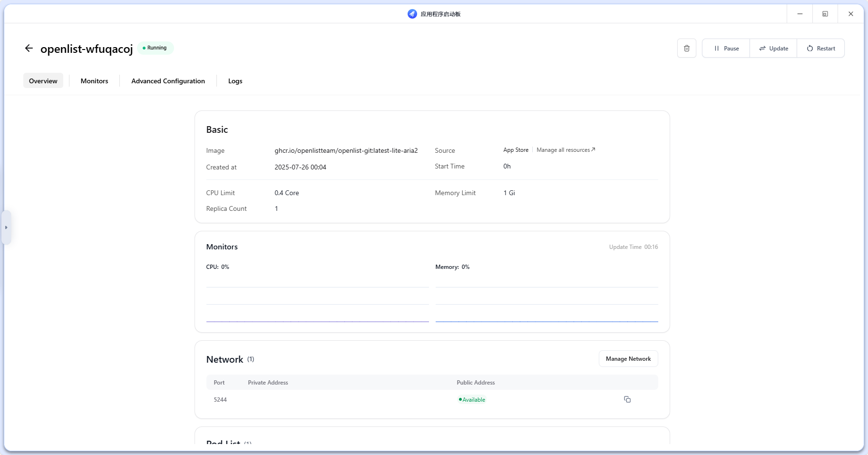Click the App Store source text
The height and width of the screenshot is (455, 868).
pyautogui.click(x=516, y=150)
